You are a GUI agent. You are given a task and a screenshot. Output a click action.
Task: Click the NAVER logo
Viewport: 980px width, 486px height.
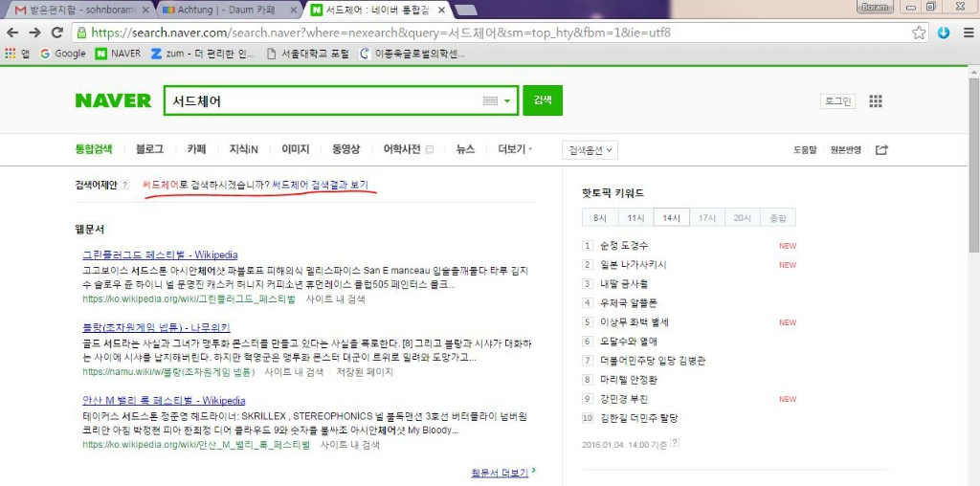coord(113,100)
